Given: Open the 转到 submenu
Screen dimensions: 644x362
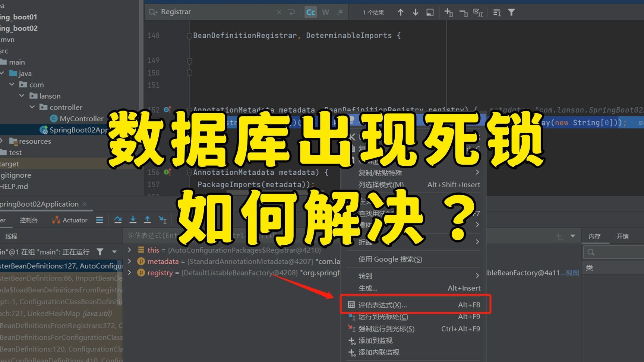Looking at the screenshot, I should [x=414, y=276].
